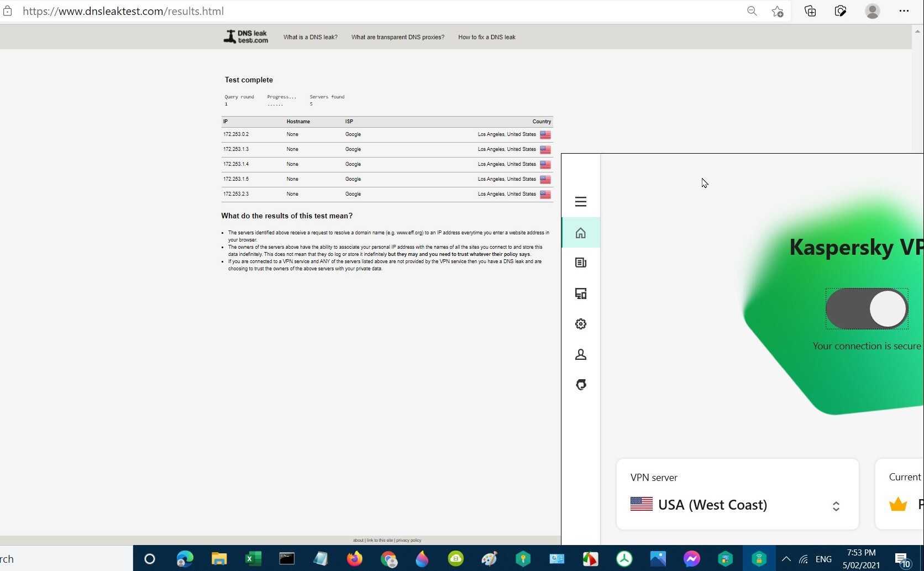
Task: Go to the Kaspersky VPN home page
Action: coord(580,233)
